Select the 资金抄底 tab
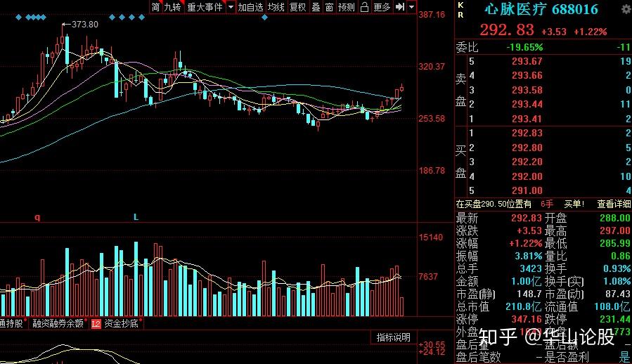 121,323
